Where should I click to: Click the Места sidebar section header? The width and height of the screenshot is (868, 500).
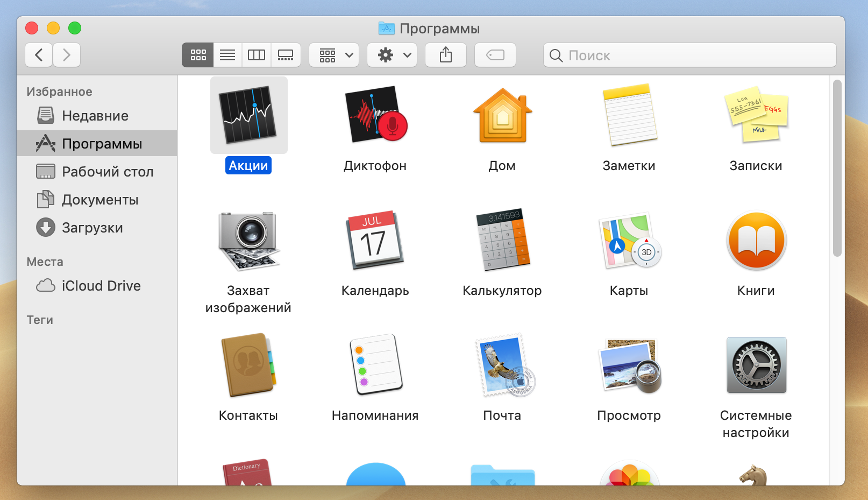coord(45,262)
